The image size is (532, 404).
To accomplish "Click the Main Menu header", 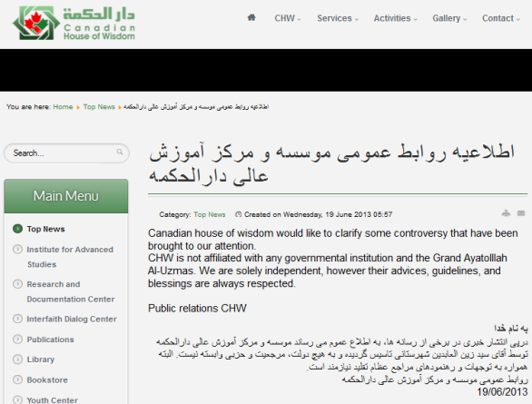I will [x=66, y=196].
